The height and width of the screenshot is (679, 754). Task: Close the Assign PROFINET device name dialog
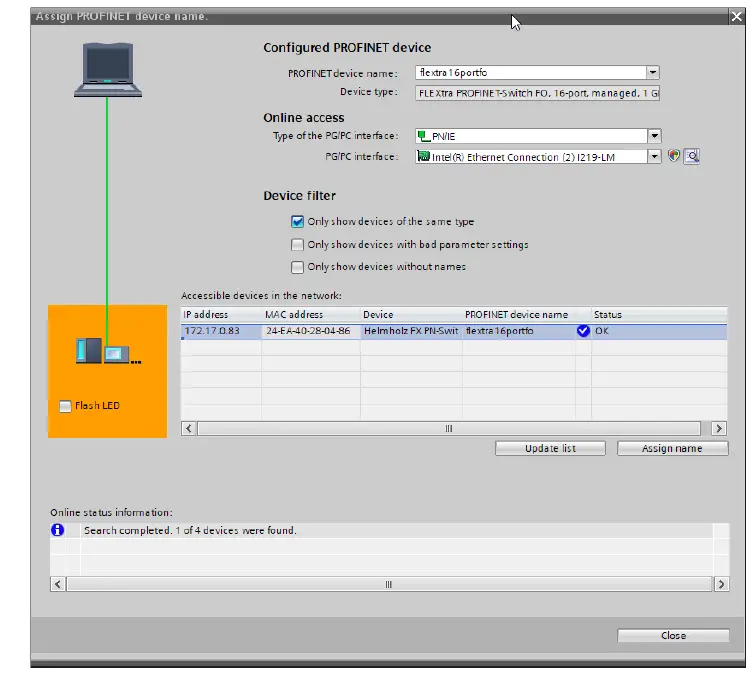737,17
